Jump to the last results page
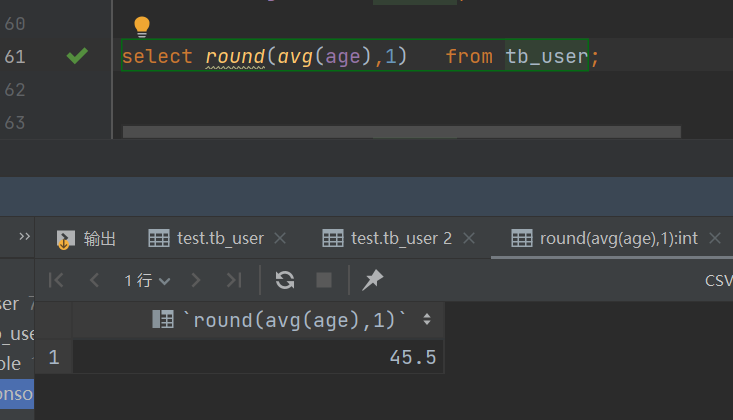The image size is (733, 420). pyautogui.click(x=234, y=281)
